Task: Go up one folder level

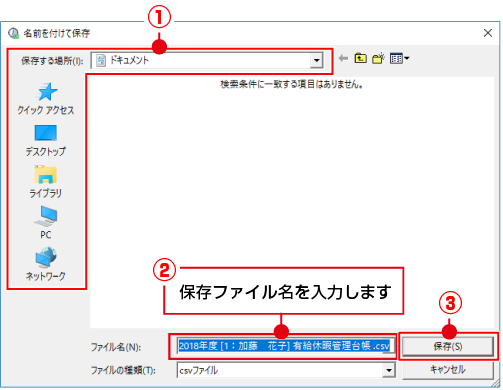Action: pos(361,58)
